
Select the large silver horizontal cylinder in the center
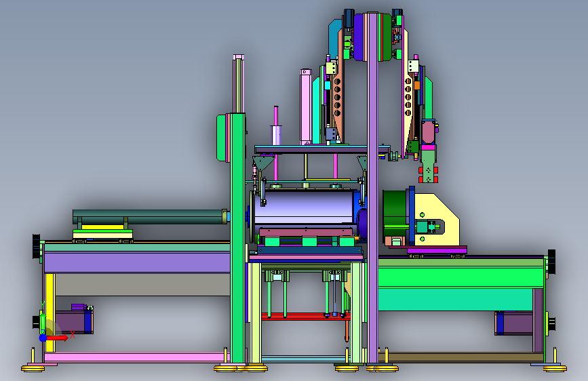(x=304, y=207)
